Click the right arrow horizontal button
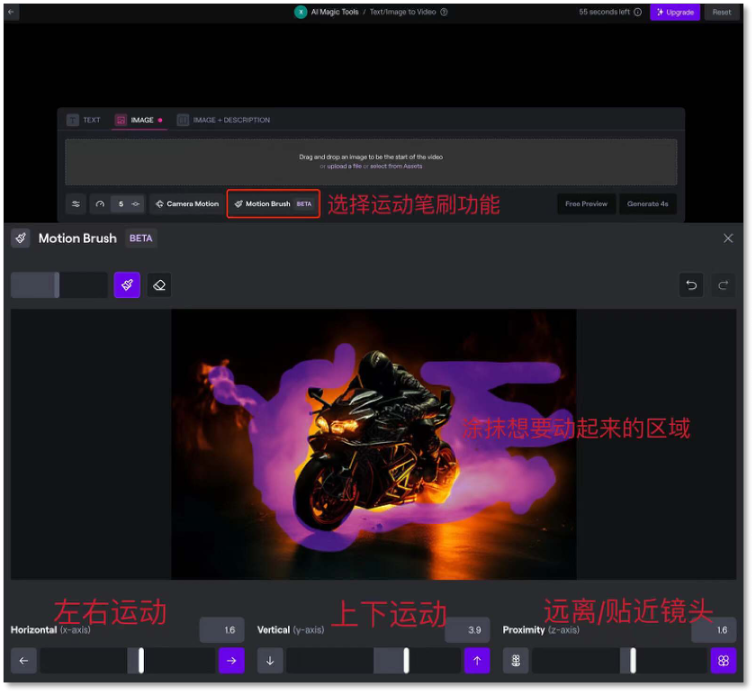Screen dimensions: 756x695 click(231, 661)
